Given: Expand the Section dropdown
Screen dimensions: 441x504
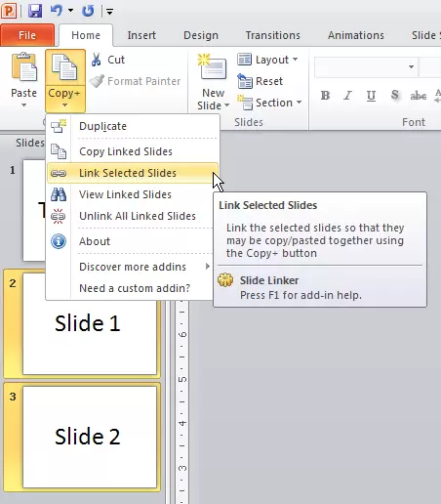Looking at the screenshot, I should pyautogui.click(x=269, y=103).
